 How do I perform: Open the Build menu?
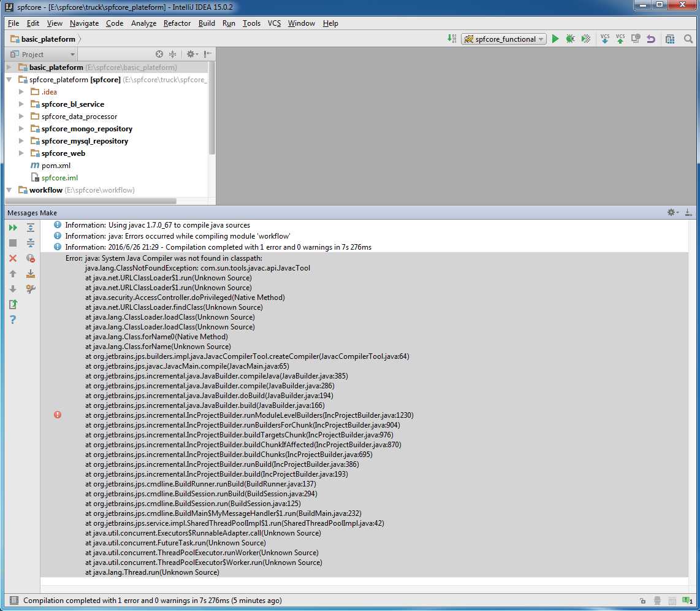click(207, 23)
